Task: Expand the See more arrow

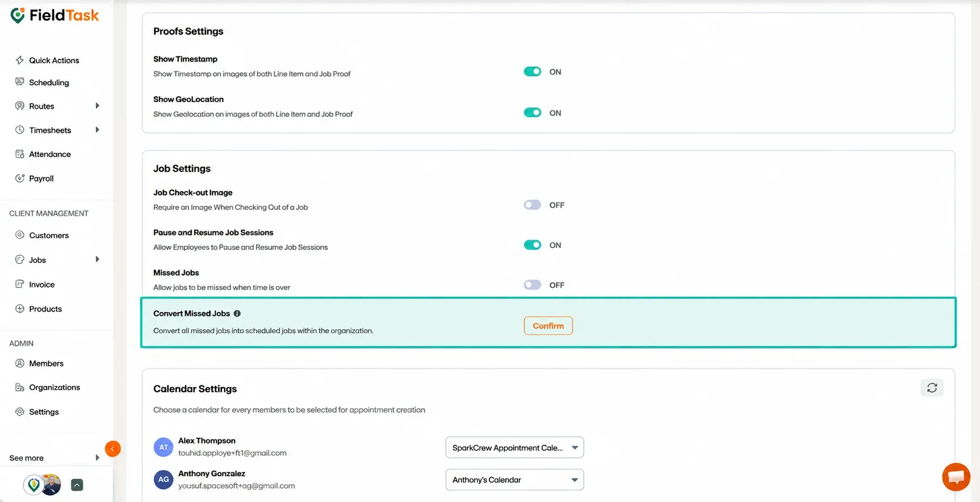Action: click(97, 458)
